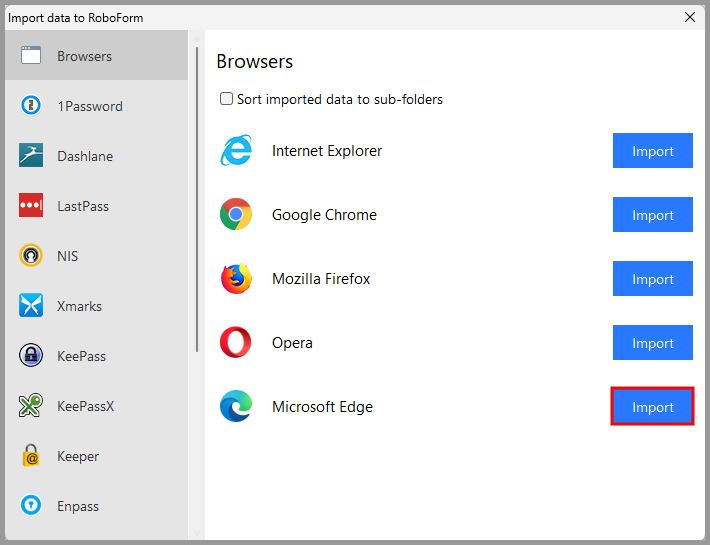Click the Xmarks sidebar icon

31,306
